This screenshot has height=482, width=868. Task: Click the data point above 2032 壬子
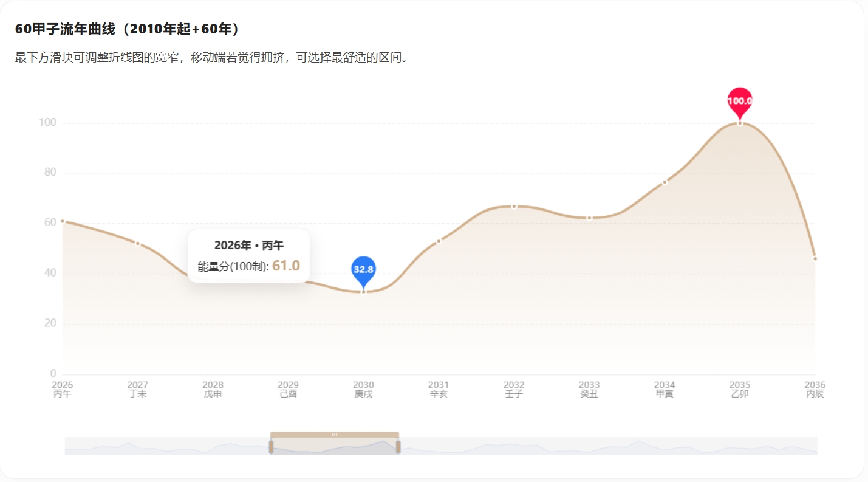click(x=514, y=206)
